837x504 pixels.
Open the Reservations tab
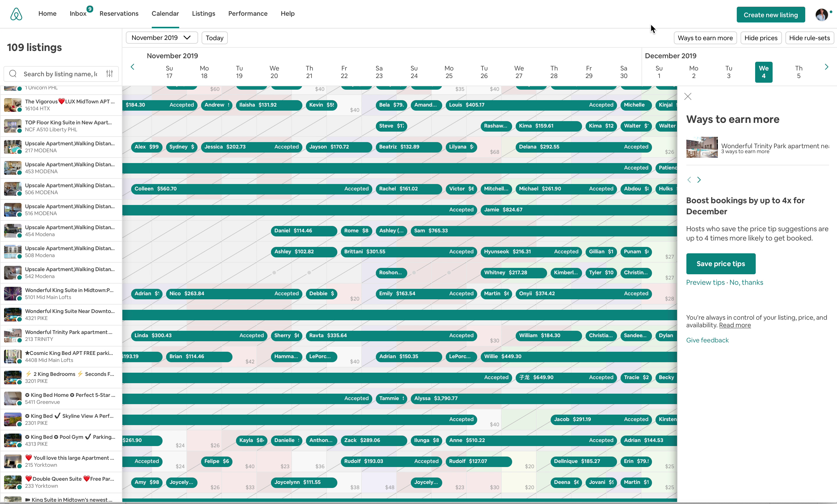pyautogui.click(x=119, y=14)
